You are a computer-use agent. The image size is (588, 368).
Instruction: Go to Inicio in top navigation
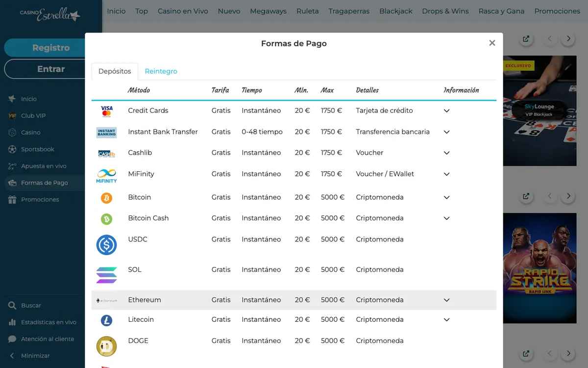[x=116, y=11]
